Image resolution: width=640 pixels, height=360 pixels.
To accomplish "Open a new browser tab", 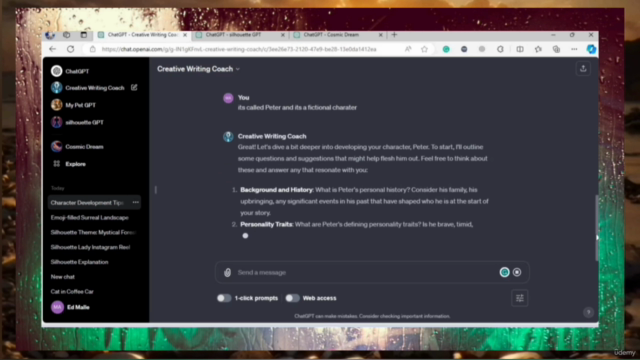I will pos(394,35).
